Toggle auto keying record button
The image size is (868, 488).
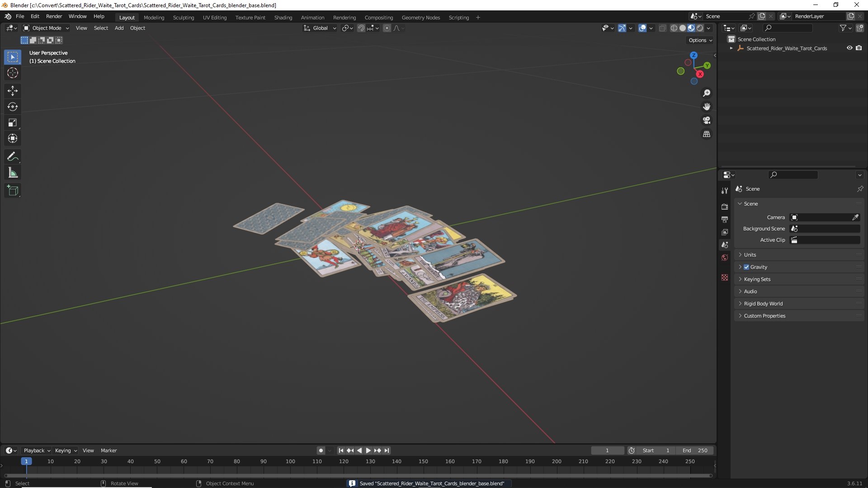point(321,450)
